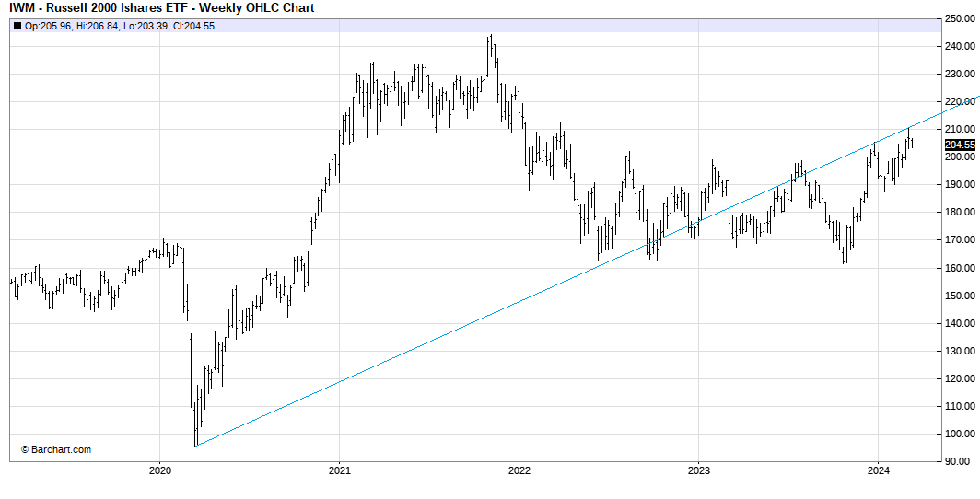Image resolution: width=980 pixels, height=499 pixels.
Task: Click the 190.00 price axis label
Action: coord(960,185)
